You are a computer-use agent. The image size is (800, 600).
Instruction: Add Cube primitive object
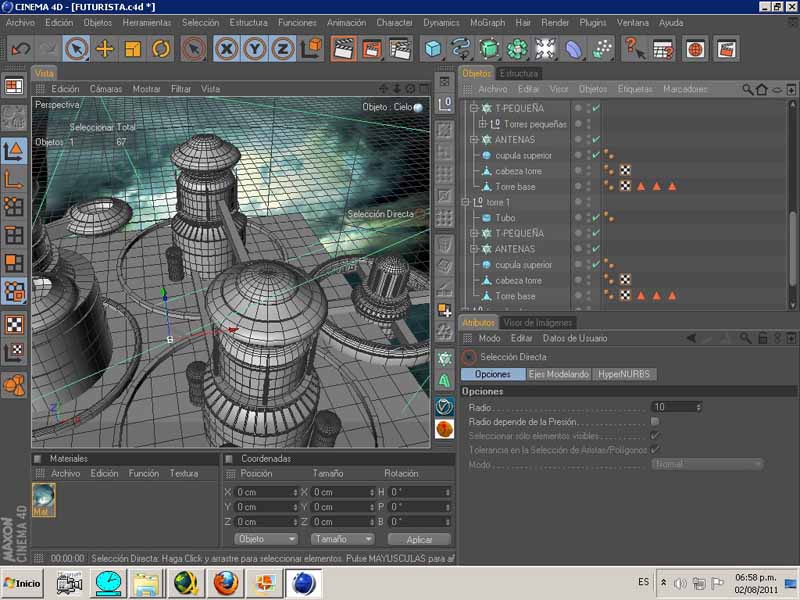click(433, 49)
